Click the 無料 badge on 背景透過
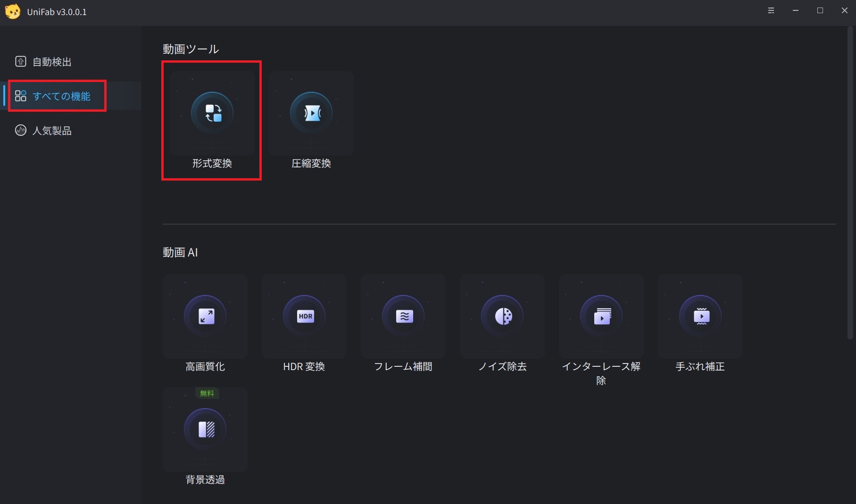This screenshot has width=856, height=504. pos(207,393)
